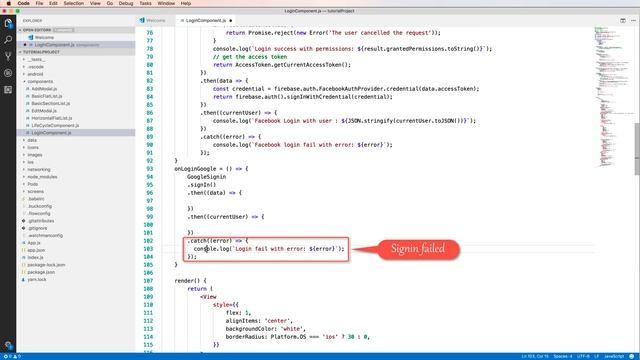This screenshot has height=360, width=640.
Task: Open the Window menu
Action: (x=166, y=3)
